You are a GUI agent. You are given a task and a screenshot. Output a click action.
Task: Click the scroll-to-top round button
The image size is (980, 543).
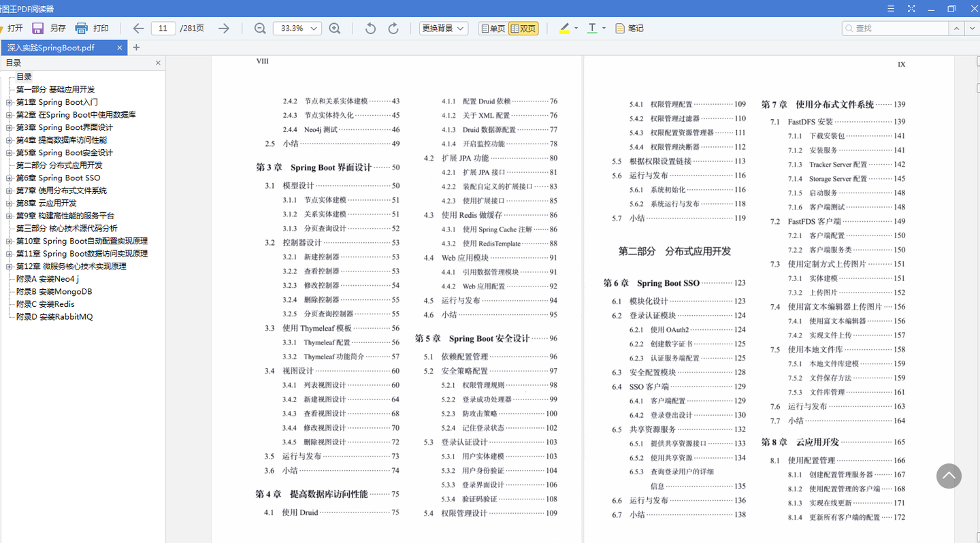(x=949, y=476)
